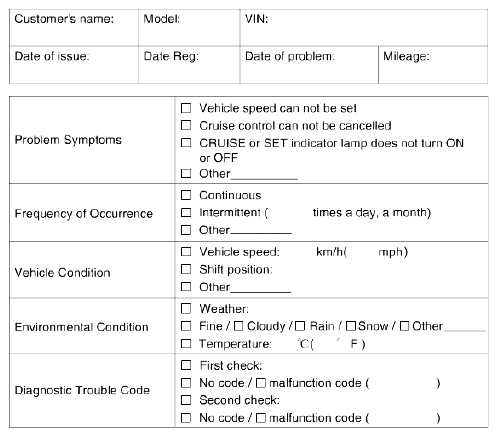498x437 pixels.
Task: Click the Mileage field
Action: (433, 65)
